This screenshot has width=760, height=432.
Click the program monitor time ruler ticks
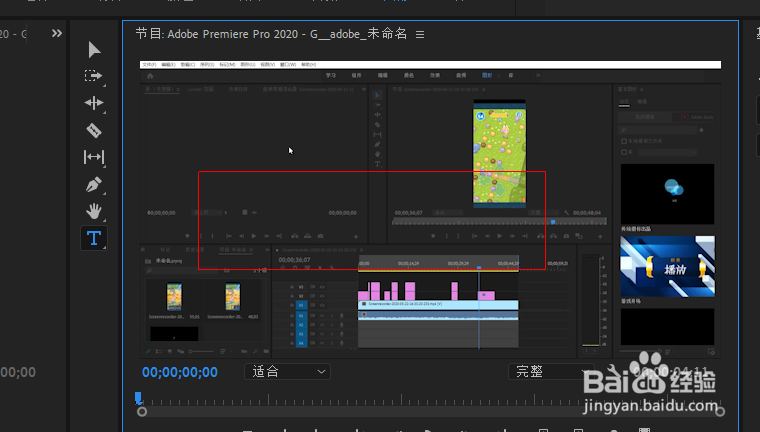click(430, 400)
